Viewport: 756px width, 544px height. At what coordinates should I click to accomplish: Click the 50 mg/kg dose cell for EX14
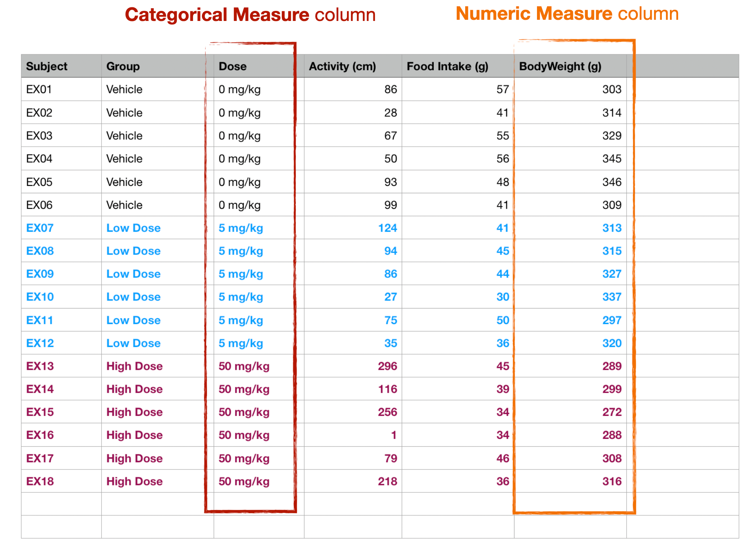[x=259, y=389]
